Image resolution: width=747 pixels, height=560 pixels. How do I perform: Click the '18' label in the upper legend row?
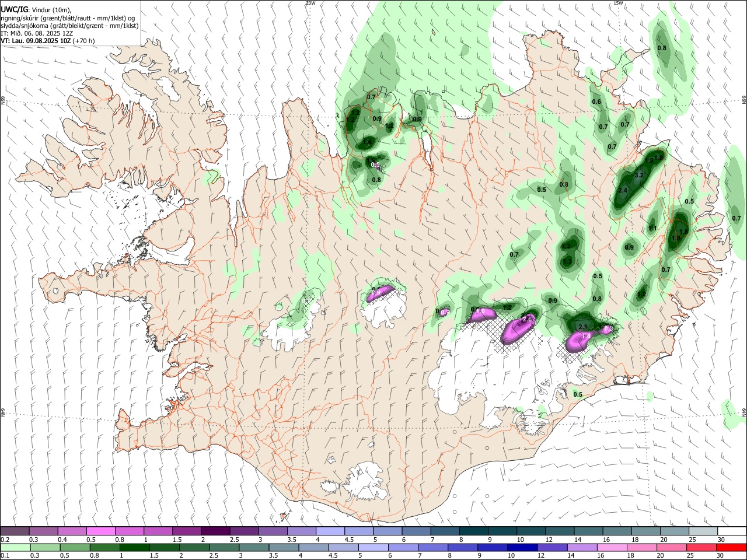pos(634,540)
